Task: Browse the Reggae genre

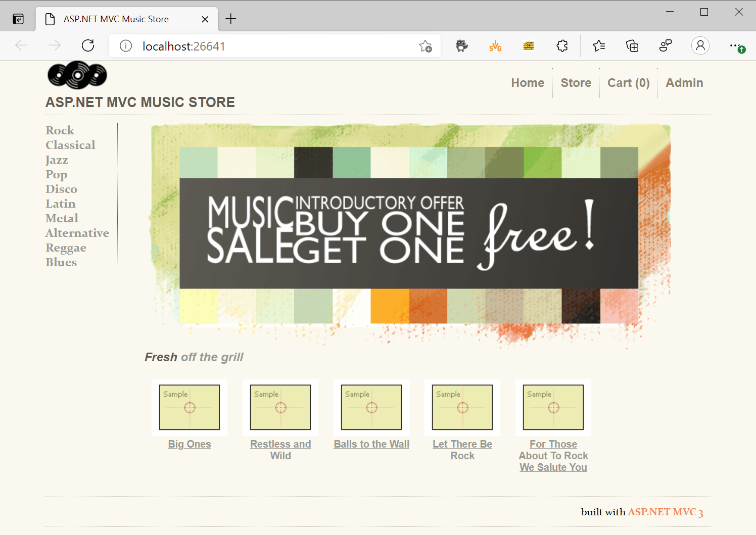Action: pos(66,248)
